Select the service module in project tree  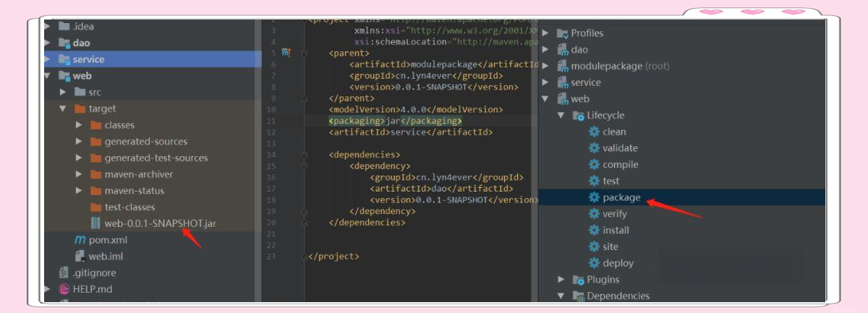[x=88, y=59]
